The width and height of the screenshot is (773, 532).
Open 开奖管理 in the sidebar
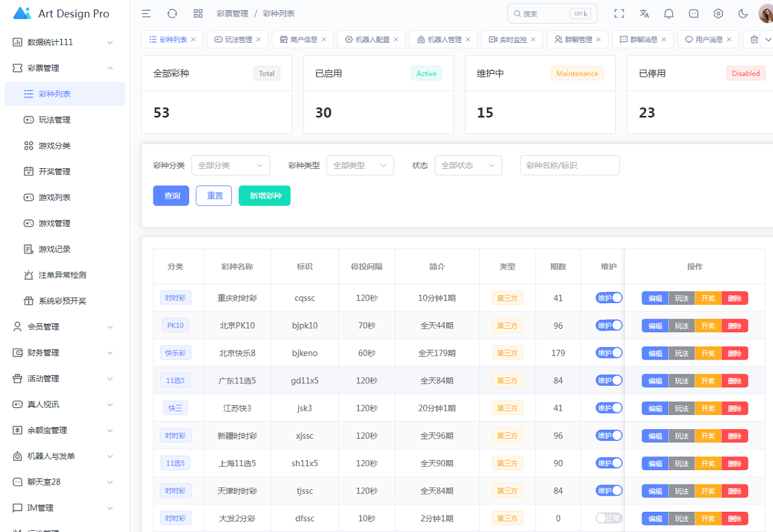click(x=55, y=172)
